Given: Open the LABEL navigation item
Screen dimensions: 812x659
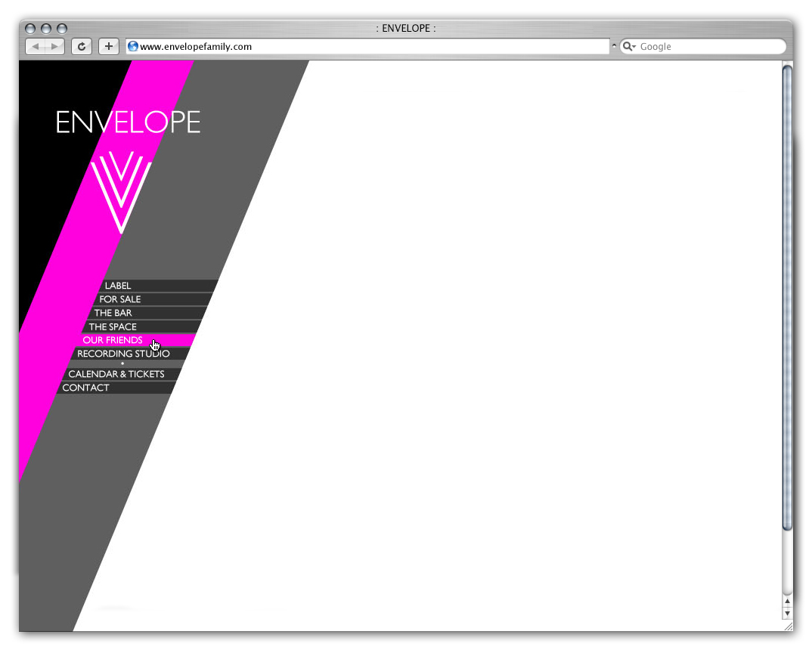Looking at the screenshot, I should 118,286.
